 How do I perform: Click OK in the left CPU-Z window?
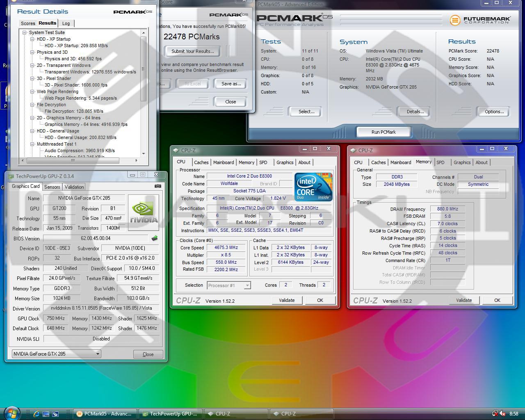(320, 300)
